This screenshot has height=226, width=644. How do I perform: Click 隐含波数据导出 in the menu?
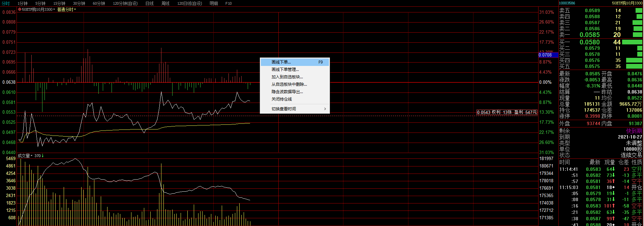(x=287, y=92)
